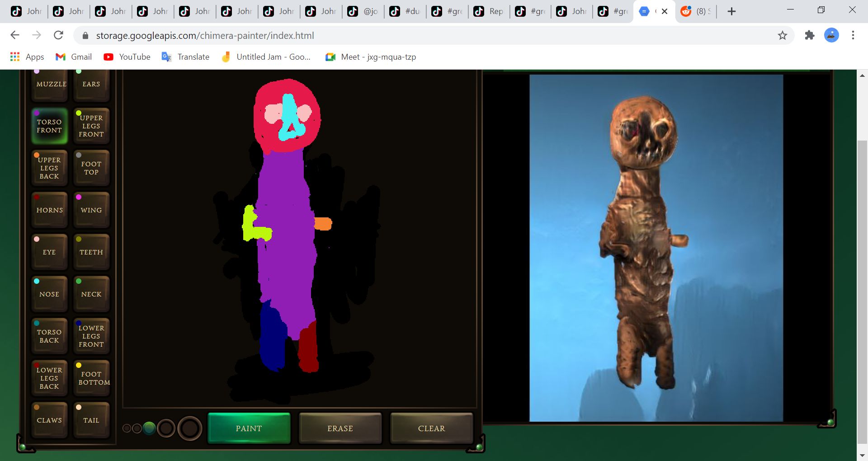Select the Neck body part tool
Screen dimensions: 868x461
click(91, 294)
